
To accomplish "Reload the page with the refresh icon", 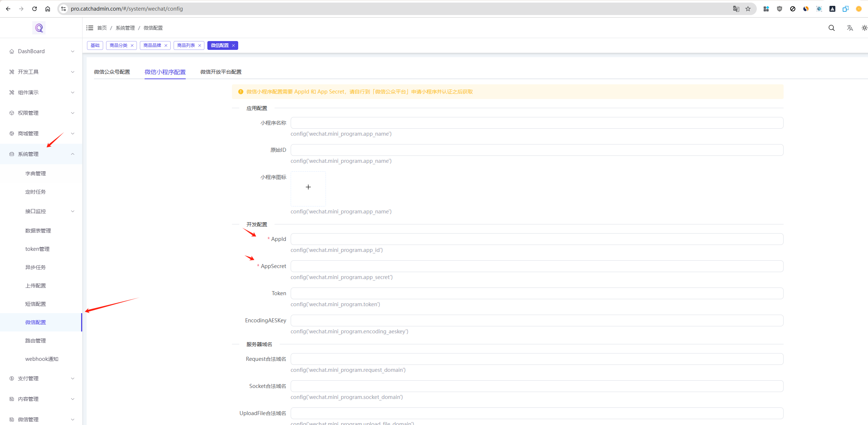I will point(34,9).
